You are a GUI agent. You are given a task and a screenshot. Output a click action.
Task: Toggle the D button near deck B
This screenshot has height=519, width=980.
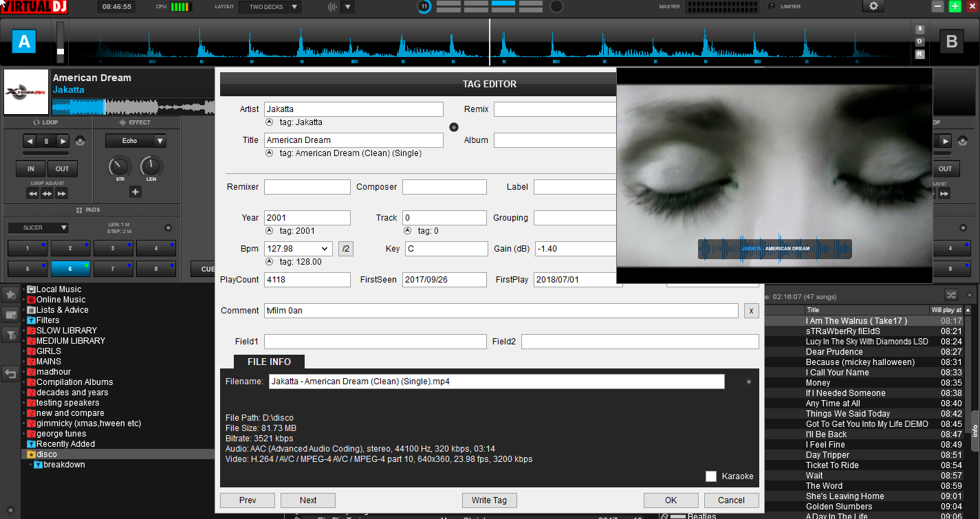pos(920,42)
